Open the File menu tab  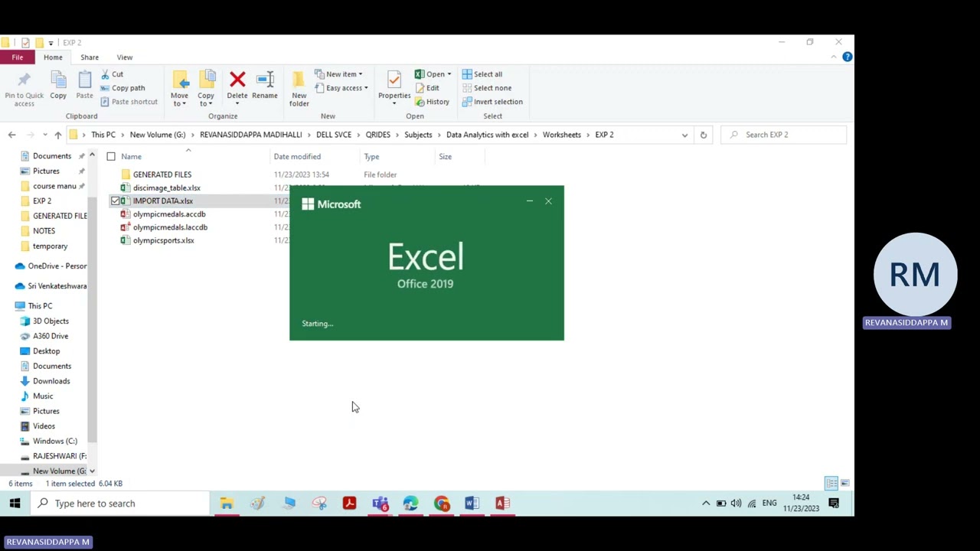pos(17,57)
